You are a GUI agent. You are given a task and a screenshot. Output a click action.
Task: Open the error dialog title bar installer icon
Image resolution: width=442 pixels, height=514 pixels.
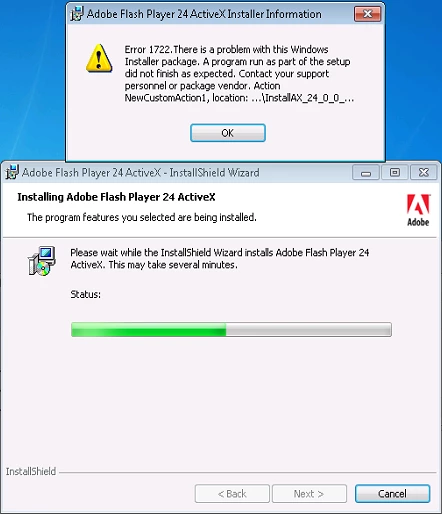[77, 14]
